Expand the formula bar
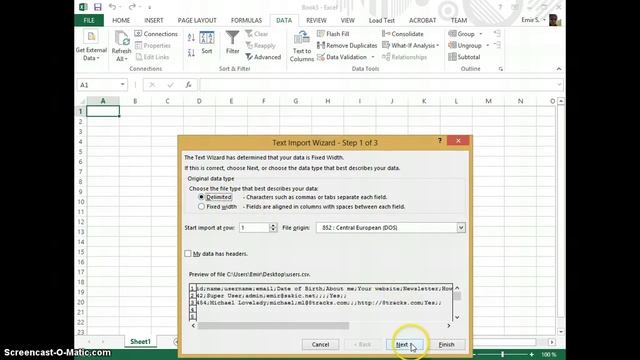Screen dimensions: 640x360 click(559, 85)
